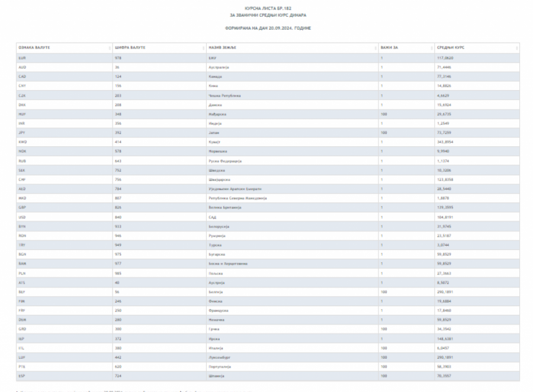This screenshot has width=533, height=392.
Task: Select the JPY currency code cell
Action: tap(22, 133)
